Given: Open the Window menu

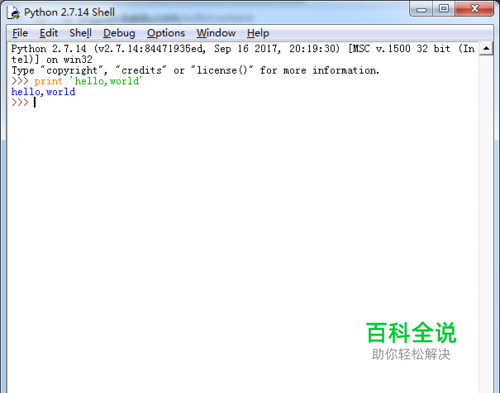Looking at the screenshot, I should [216, 33].
